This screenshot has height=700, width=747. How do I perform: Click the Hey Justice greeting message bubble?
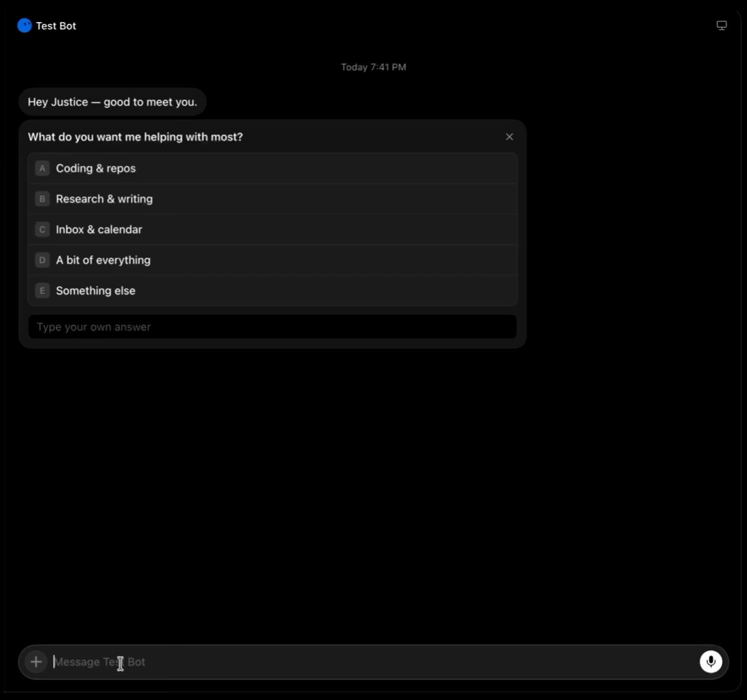click(112, 102)
